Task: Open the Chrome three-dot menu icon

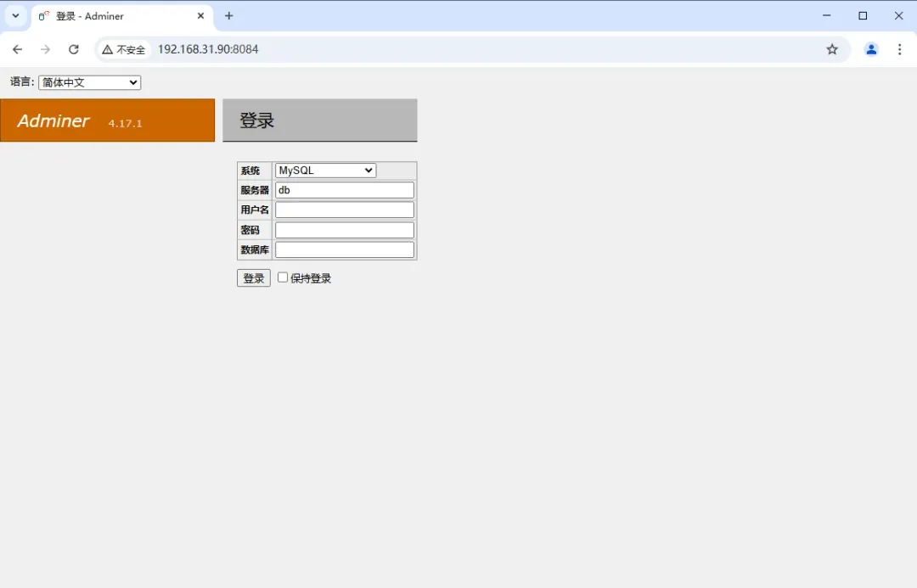Action: tap(900, 49)
